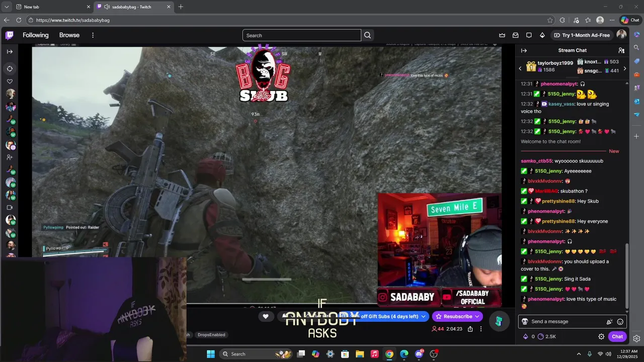
Task: Focus the Twitch Search field
Action: [302, 35]
